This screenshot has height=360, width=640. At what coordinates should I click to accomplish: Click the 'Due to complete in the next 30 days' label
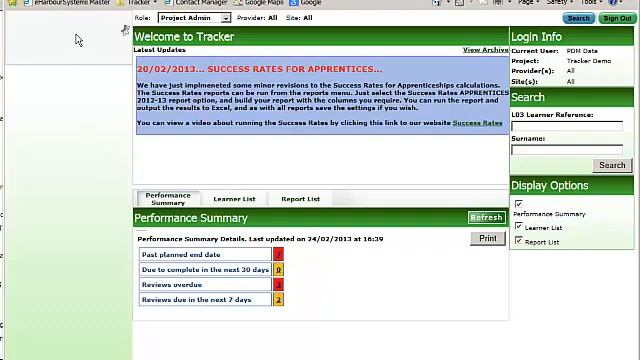pos(205,270)
